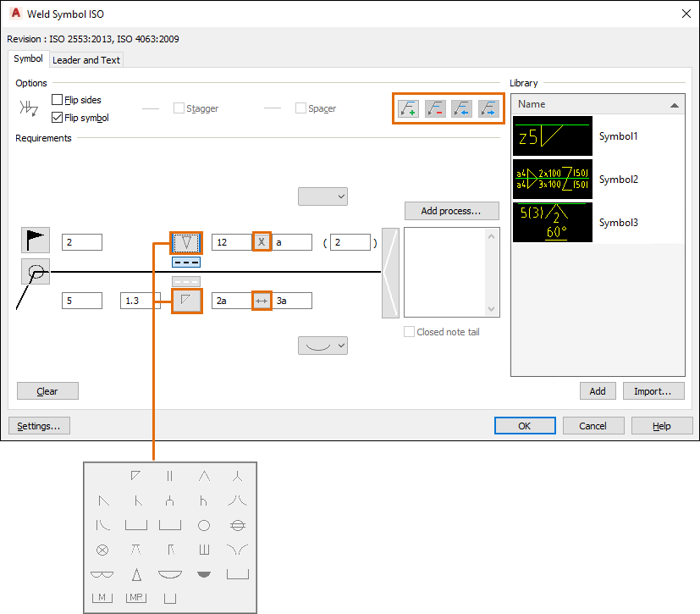Select the Symbol tab

[28, 59]
